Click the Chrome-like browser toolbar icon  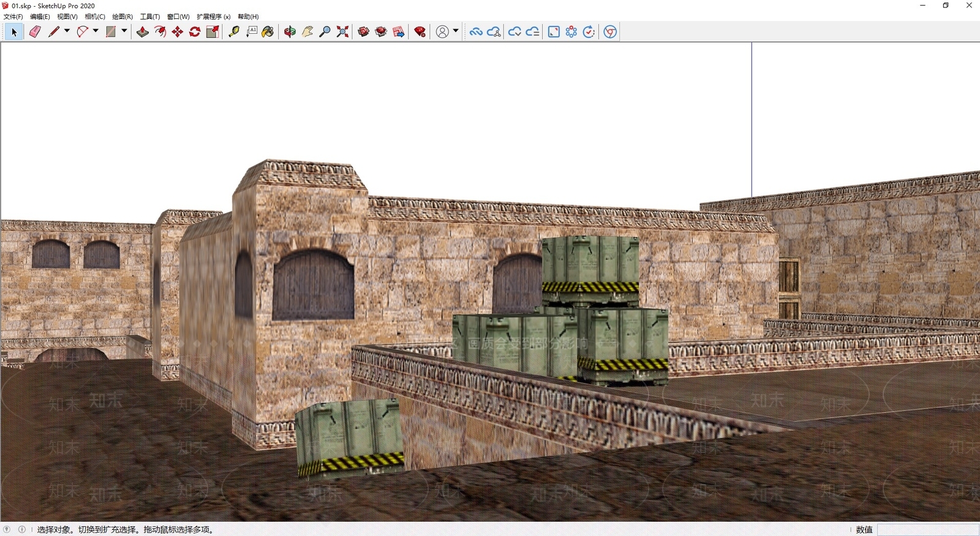610,32
